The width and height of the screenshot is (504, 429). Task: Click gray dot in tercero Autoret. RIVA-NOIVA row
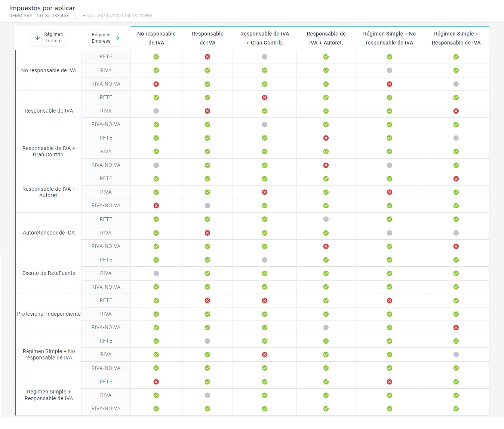pos(208,205)
